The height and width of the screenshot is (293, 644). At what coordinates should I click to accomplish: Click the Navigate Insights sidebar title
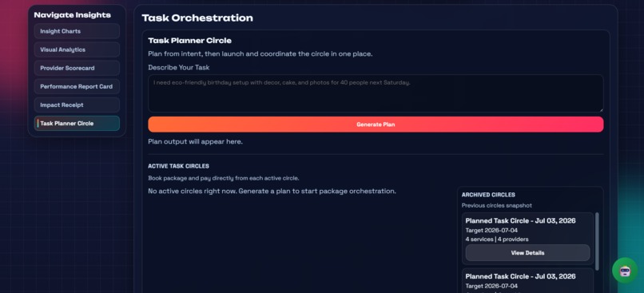point(72,15)
